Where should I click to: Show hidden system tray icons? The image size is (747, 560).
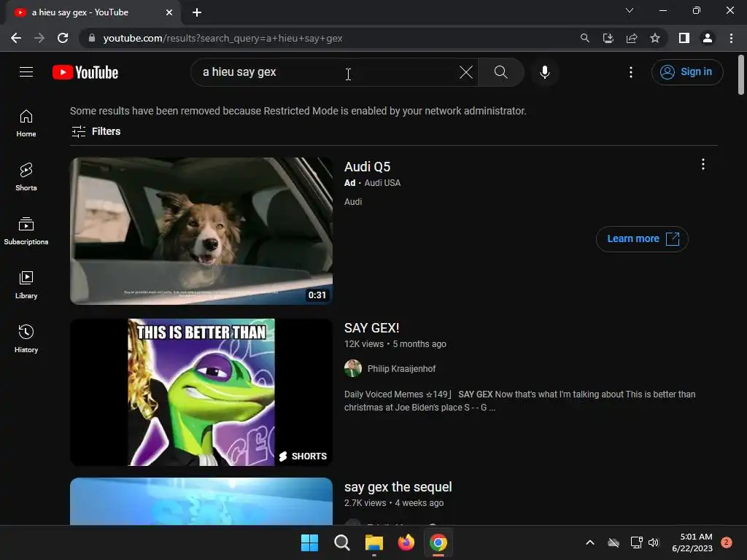[x=589, y=542]
